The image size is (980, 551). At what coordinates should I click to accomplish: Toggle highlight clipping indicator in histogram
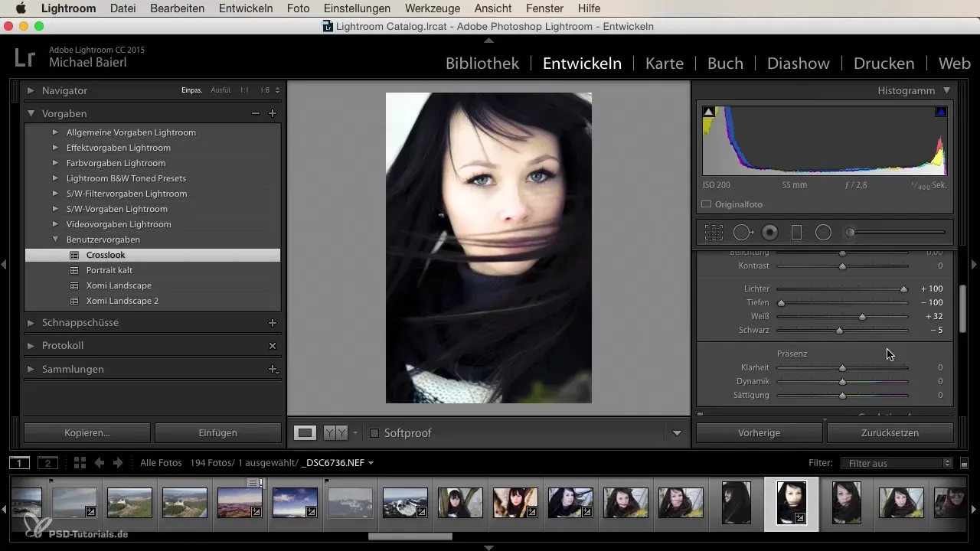click(x=941, y=112)
